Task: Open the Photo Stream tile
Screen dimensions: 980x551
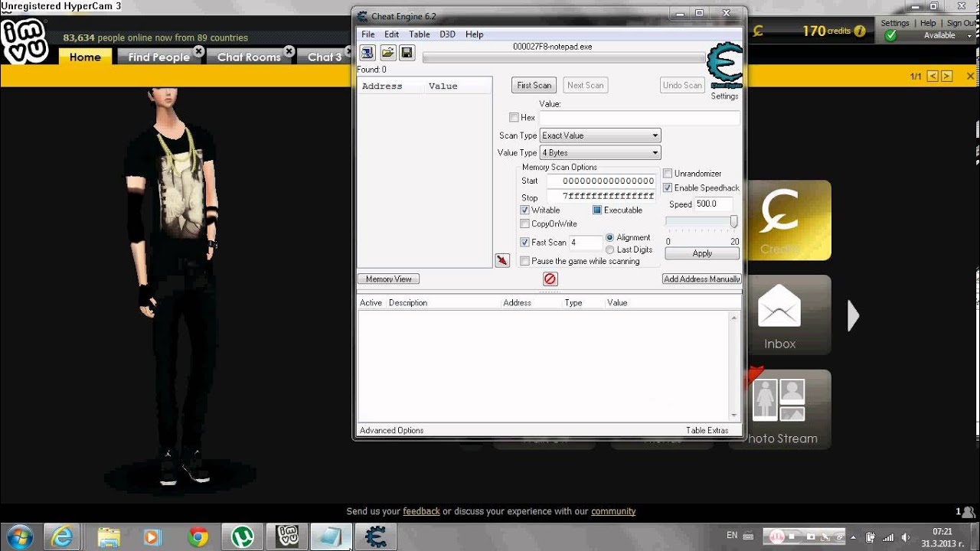Action: tap(780, 409)
